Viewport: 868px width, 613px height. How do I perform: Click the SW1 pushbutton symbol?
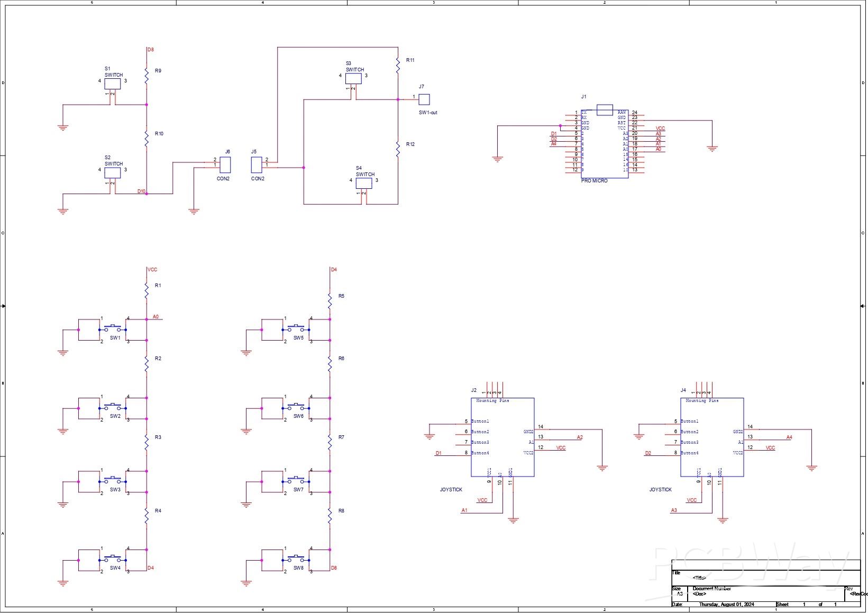[x=113, y=329]
